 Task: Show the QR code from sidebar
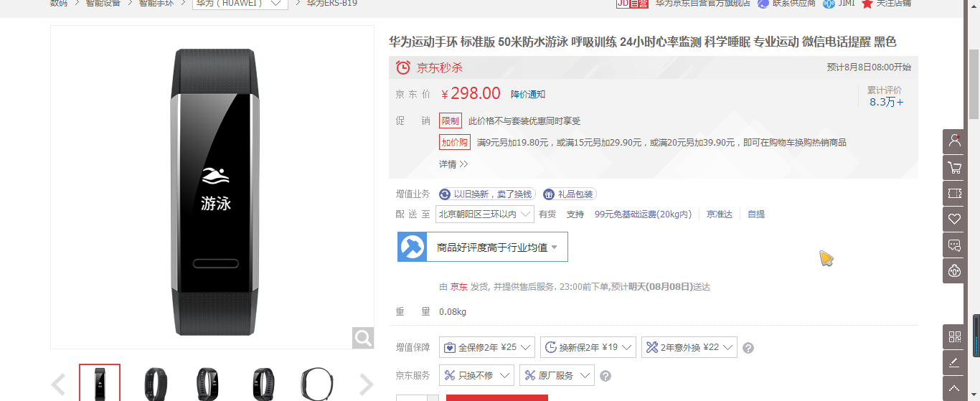point(954,336)
